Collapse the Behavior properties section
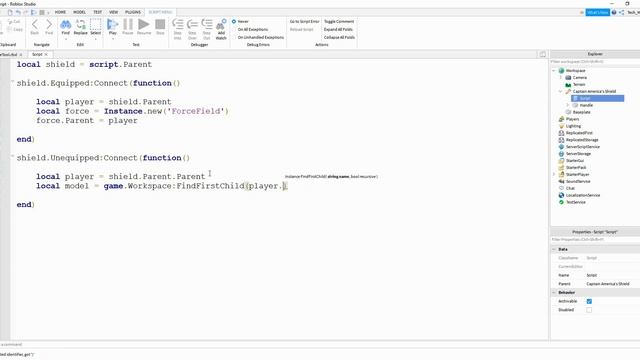The image size is (640, 360). tap(554, 293)
